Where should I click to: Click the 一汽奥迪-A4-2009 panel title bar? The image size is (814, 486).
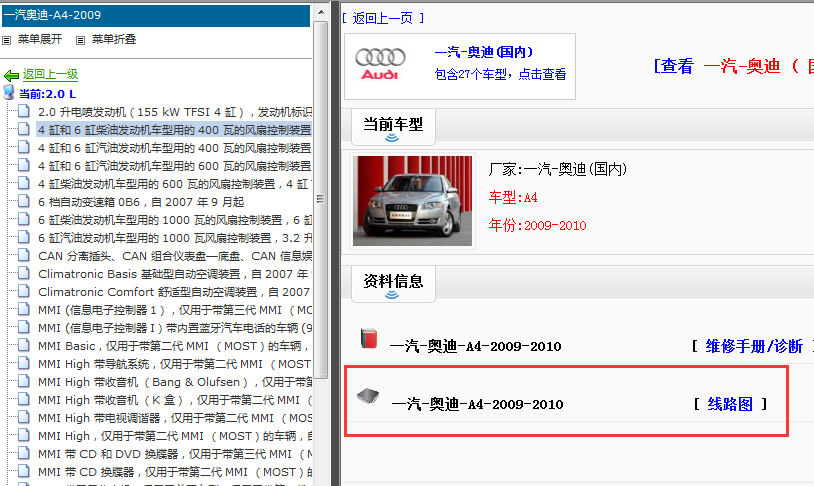pyautogui.click(x=156, y=16)
